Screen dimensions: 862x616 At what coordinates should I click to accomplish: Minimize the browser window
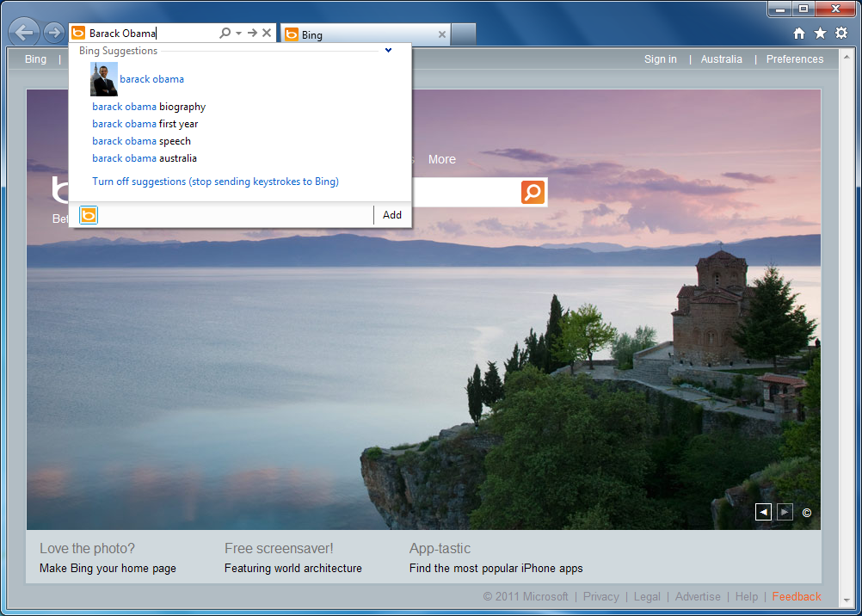tap(779, 9)
